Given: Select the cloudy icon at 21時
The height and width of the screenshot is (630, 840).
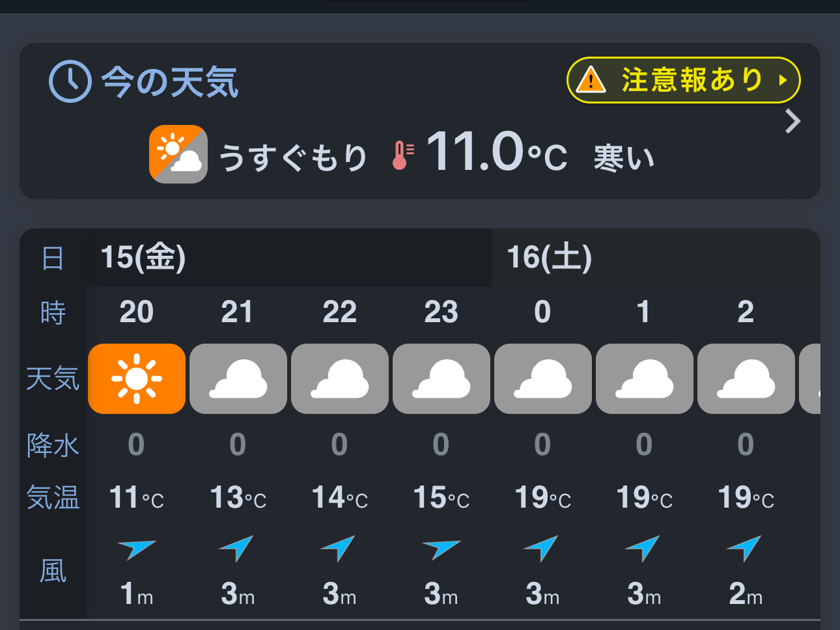Looking at the screenshot, I should point(238,379).
